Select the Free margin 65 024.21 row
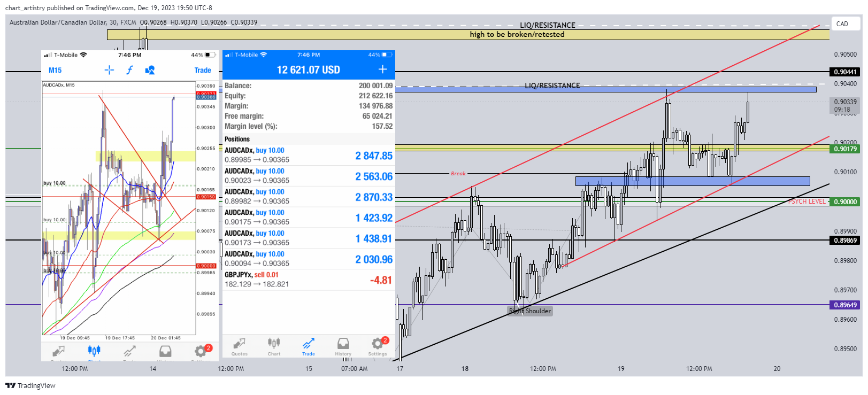868x395 pixels. click(x=309, y=116)
